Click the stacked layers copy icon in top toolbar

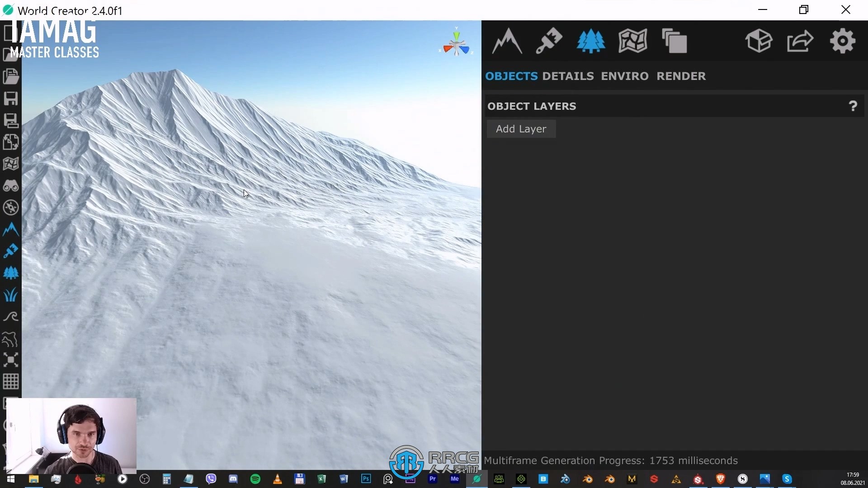coord(675,41)
